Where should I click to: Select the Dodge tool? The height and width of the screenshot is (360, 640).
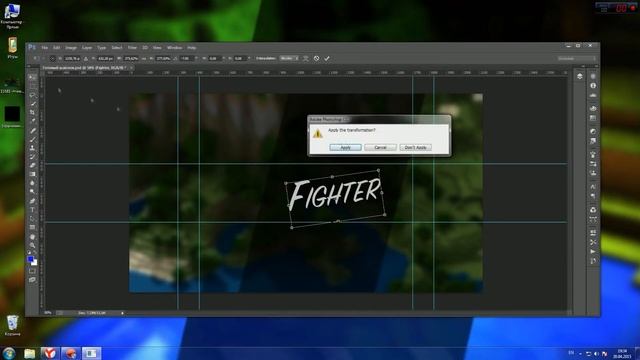coord(32,191)
